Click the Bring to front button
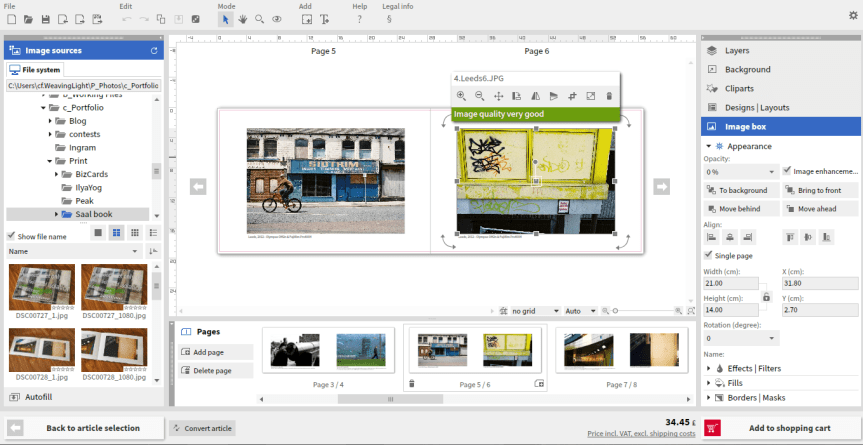The width and height of the screenshot is (863, 445). (820, 190)
